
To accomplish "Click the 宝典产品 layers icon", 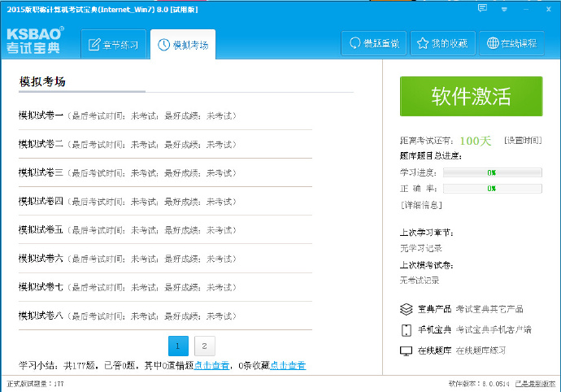I will click(407, 309).
